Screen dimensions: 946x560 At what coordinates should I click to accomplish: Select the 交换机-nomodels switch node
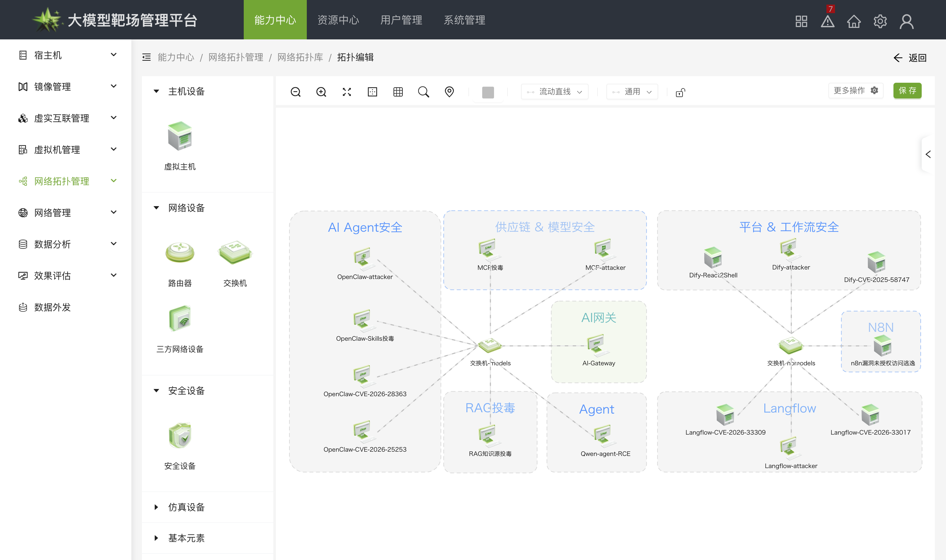click(x=791, y=345)
